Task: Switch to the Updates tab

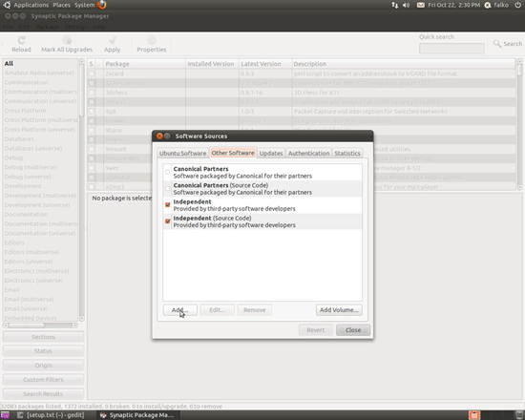Action: 271,153
